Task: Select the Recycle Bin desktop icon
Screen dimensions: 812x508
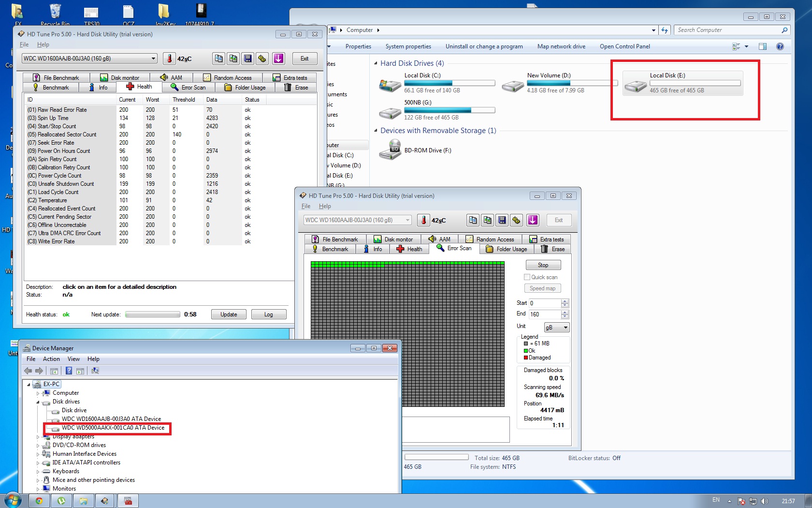Action: pos(55,14)
